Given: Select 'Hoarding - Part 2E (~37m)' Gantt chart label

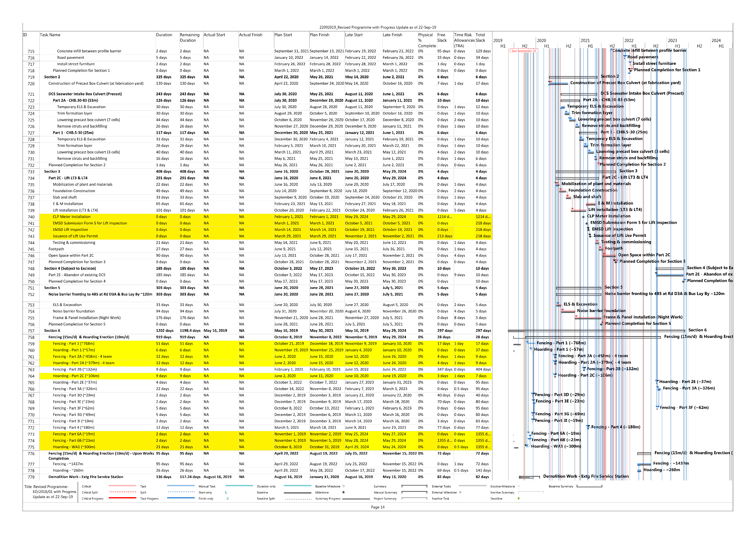Looking at the screenshot, I should point(685,382).
